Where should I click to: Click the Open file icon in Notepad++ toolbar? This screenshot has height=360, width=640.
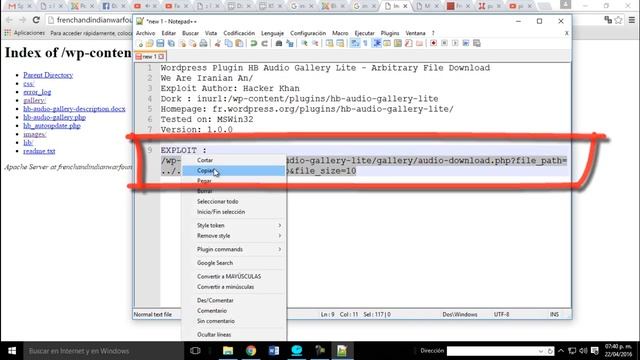pyautogui.click(x=149, y=43)
